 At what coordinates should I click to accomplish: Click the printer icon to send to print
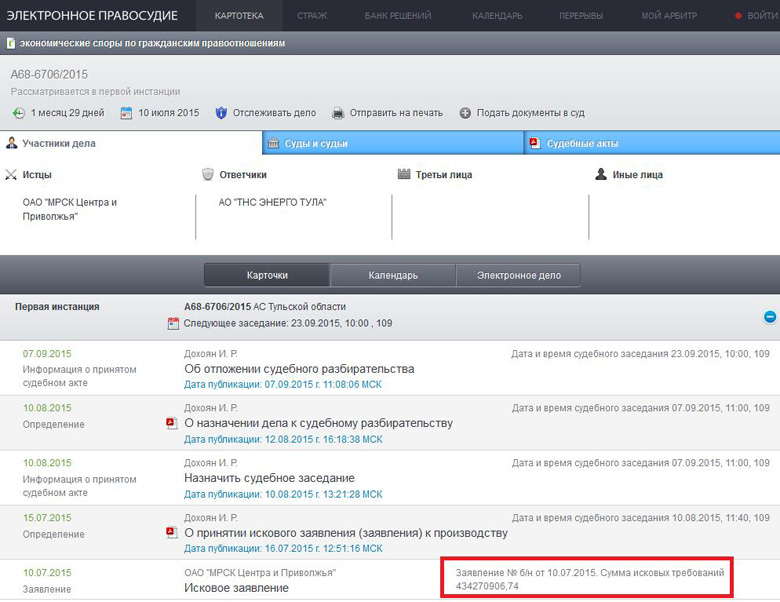click(x=338, y=113)
